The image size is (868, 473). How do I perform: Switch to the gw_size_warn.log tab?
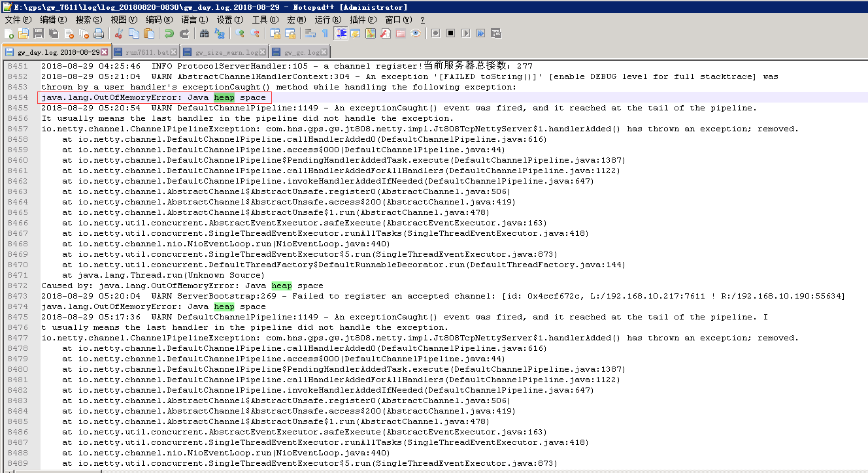(224, 52)
